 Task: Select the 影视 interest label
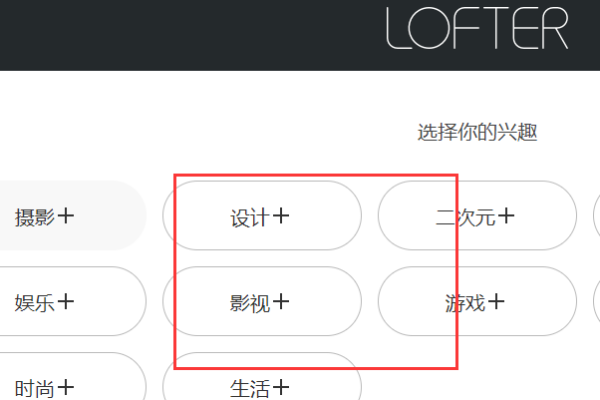(x=249, y=303)
